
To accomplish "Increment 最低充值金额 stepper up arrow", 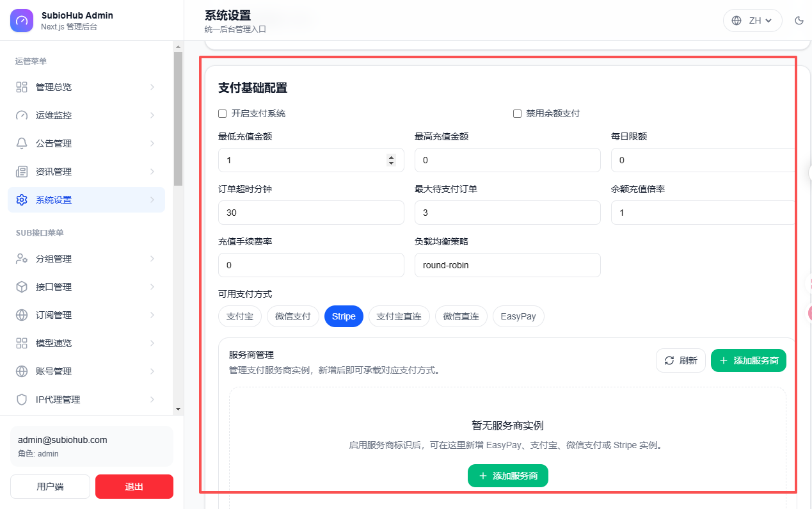I will 392,158.
